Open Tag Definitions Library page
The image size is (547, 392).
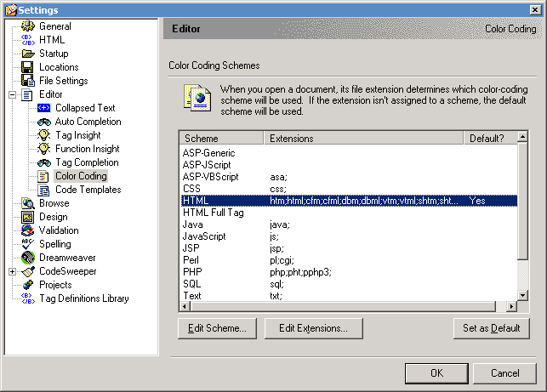[x=84, y=298]
